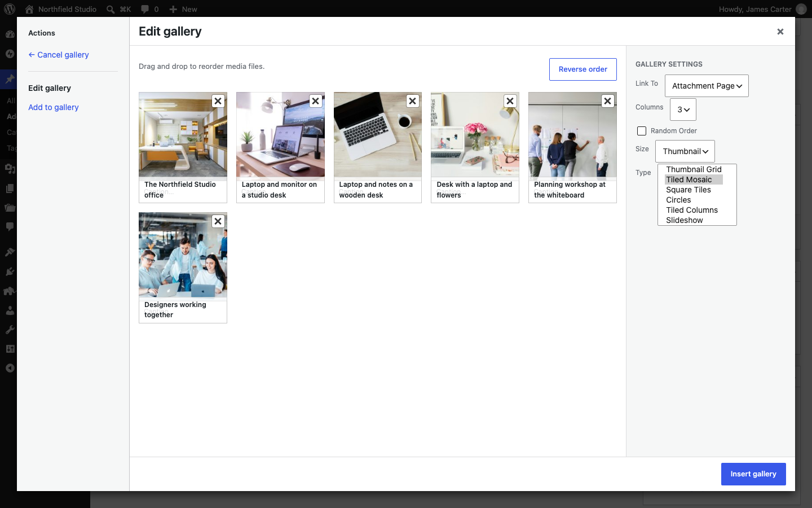Toggle the Random Order checkbox
Image resolution: width=812 pixels, height=508 pixels.
[642, 131]
